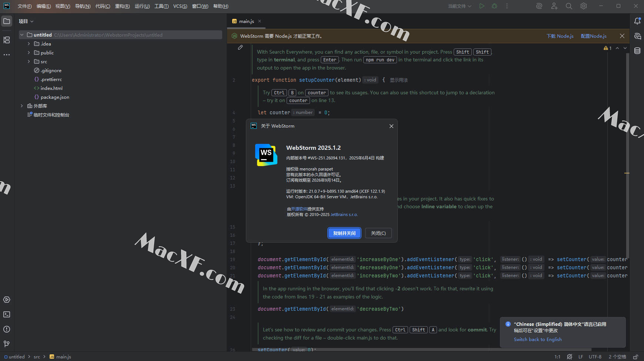Viewport: 644px width, 361px height.
Task: Open the Git version control icon
Action: (7, 344)
